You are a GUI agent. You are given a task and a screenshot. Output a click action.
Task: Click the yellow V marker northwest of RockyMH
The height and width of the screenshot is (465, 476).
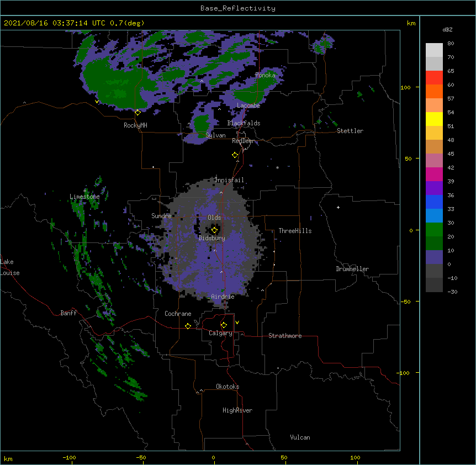pos(97,102)
